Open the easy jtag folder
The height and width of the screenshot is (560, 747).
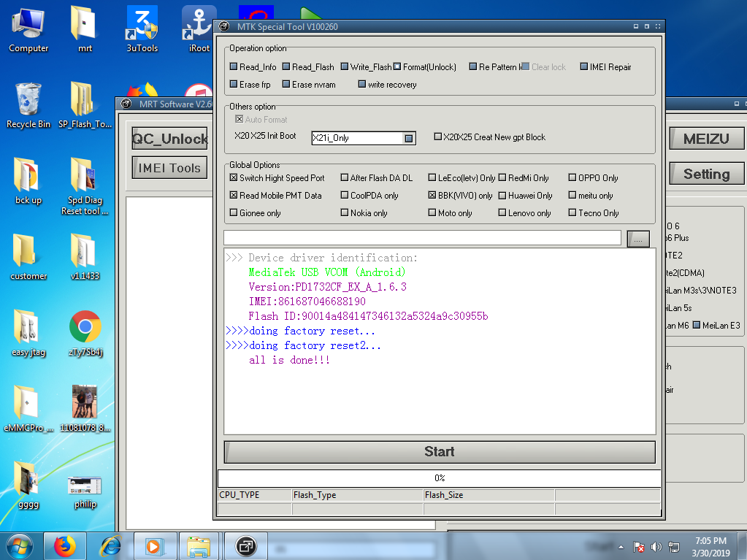(x=28, y=334)
